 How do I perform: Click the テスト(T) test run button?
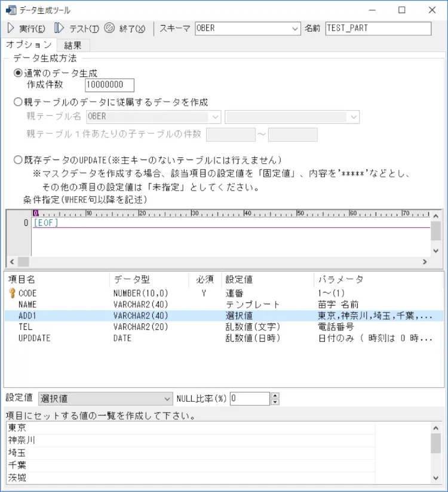76,28
